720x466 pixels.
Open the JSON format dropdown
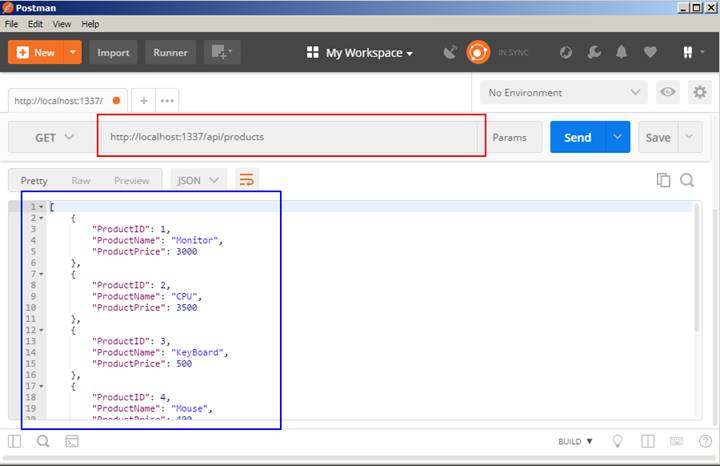[x=198, y=180]
